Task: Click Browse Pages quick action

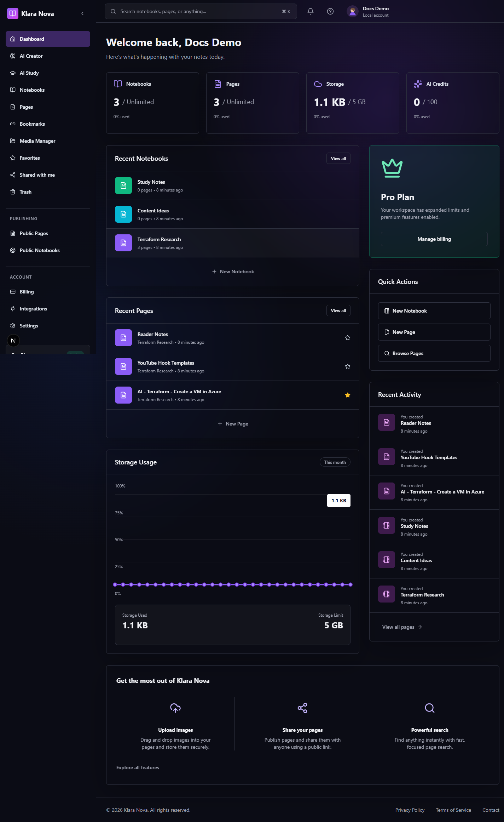Action: tap(434, 353)
